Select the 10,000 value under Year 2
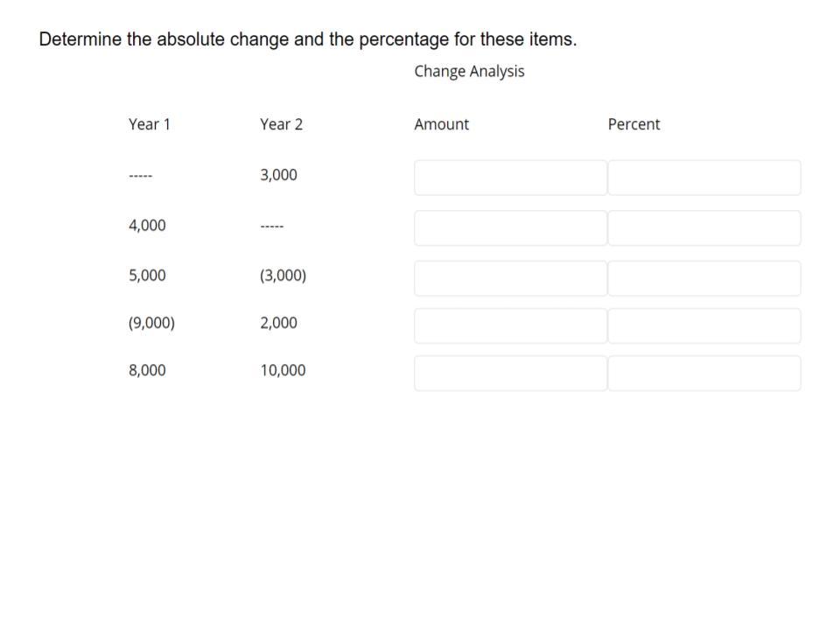The image size is (840, 630). [x=282, y=370]
